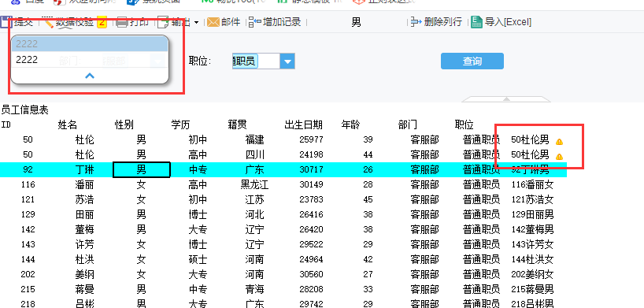Click warning icon in 杜伦 初中 row
644x308 pixels.
[559, 142]
